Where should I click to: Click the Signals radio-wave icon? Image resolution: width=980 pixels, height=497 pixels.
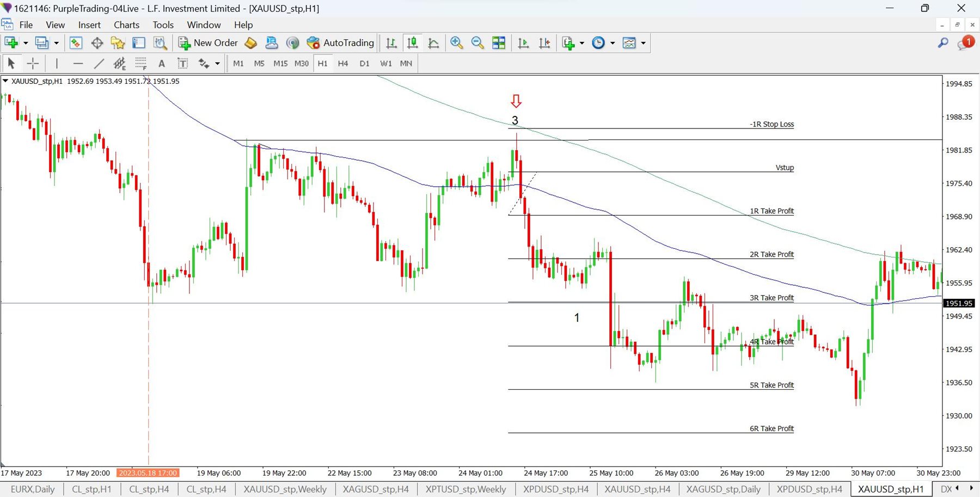click(x=293, y=43)
